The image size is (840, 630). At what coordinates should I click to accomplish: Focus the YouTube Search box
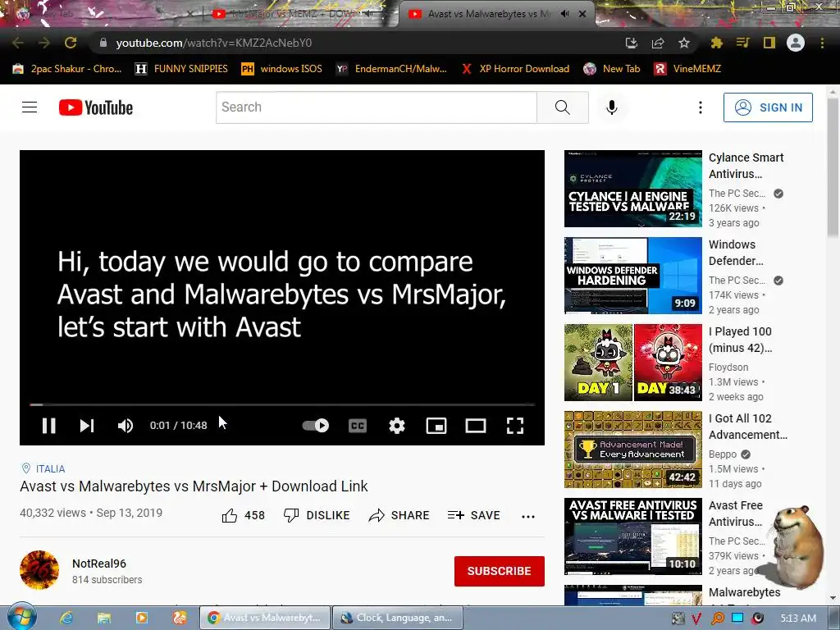point(376,107)
